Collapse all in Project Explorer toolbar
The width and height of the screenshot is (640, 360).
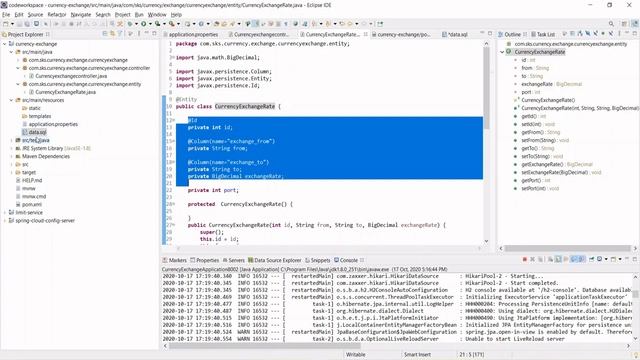tap(104, 34)
